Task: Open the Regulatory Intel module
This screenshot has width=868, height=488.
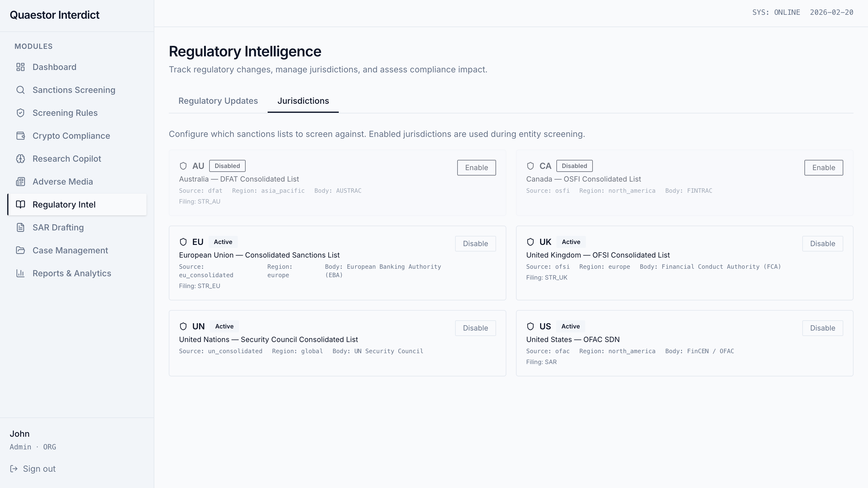Action: [x=64, y=205]
